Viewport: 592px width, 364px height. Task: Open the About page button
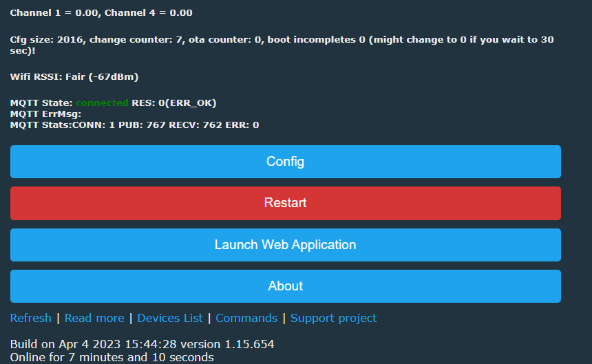click(285, 286)
